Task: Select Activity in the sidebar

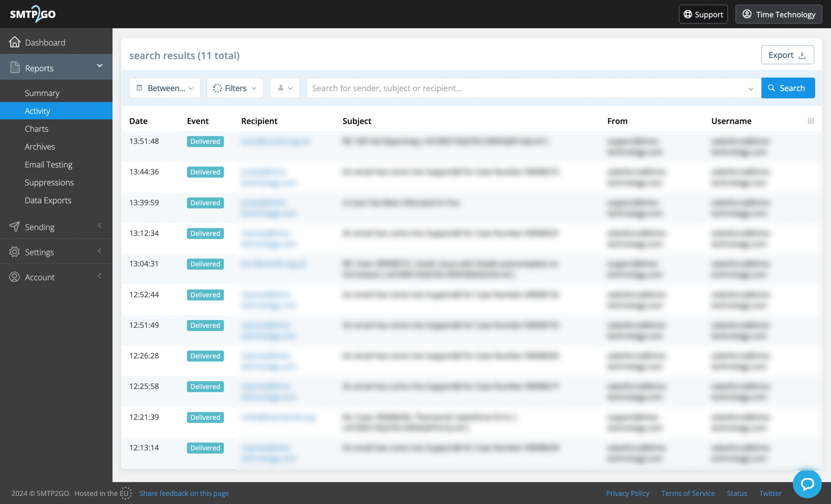Action: point(56,111)
